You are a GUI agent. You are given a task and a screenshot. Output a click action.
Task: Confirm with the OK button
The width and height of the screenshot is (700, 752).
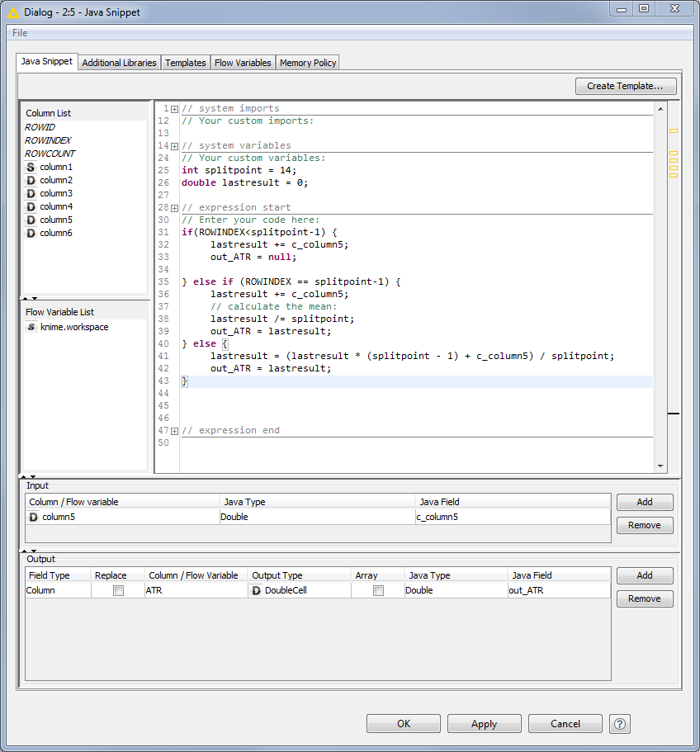403,724
